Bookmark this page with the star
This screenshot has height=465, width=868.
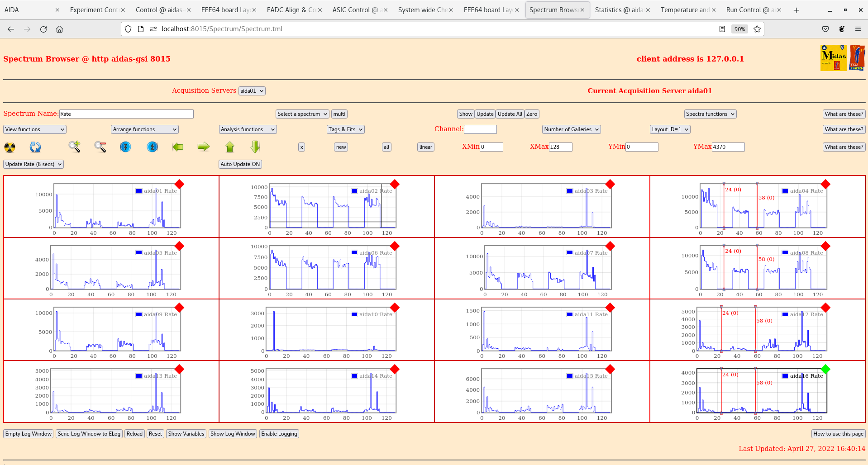click(x=757, y=29)
